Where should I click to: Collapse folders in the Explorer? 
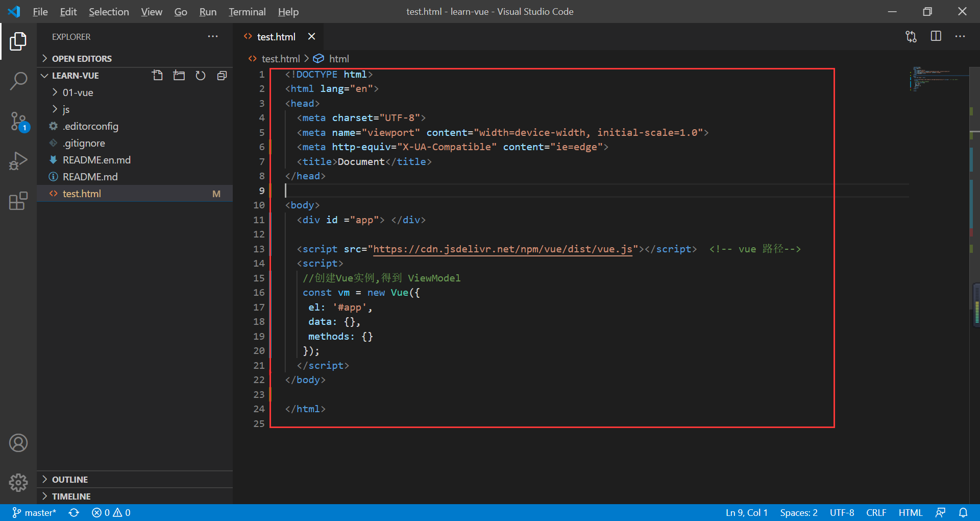pyautogui.click(x=222, y=75)
